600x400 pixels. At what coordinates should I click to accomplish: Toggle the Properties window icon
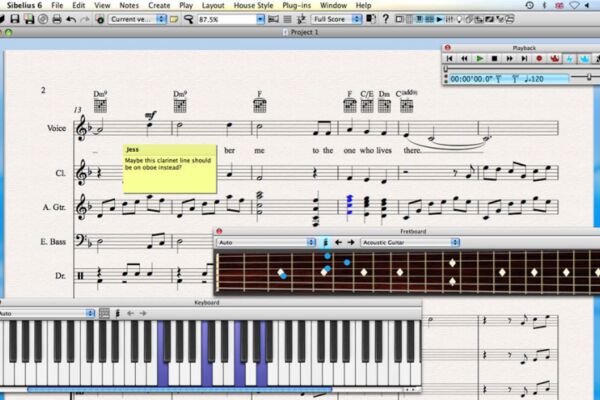[x=499, y=19]
